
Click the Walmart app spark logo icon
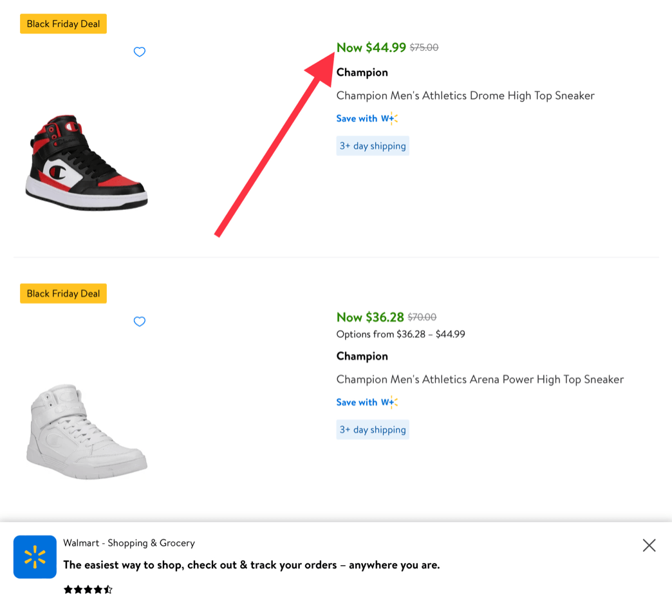click(35, 556)
